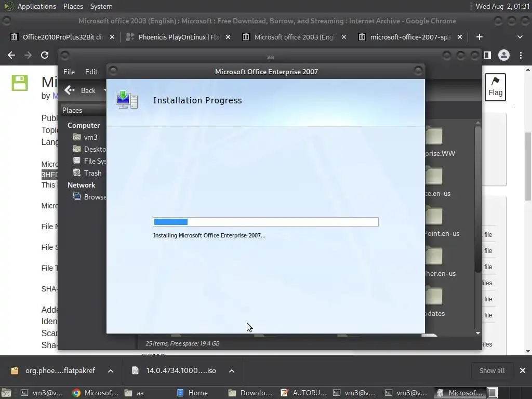This screenshot has height=399, width=532.
Task: Click the Places sidebar header
Action: (x=84, y=110)
